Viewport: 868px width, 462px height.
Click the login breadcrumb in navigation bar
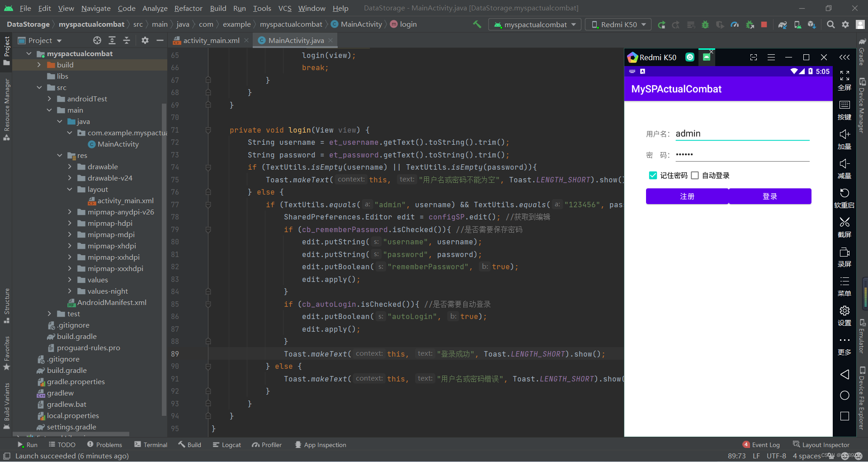[404, 24]
